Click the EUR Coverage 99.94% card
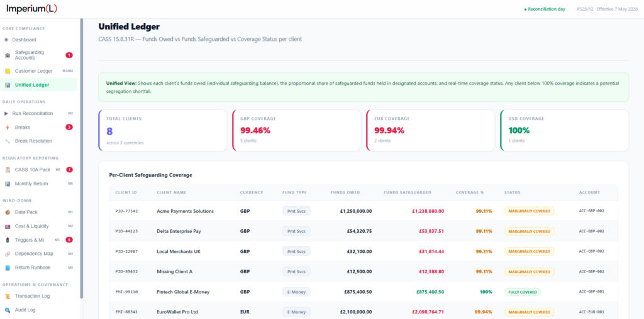 430,131
